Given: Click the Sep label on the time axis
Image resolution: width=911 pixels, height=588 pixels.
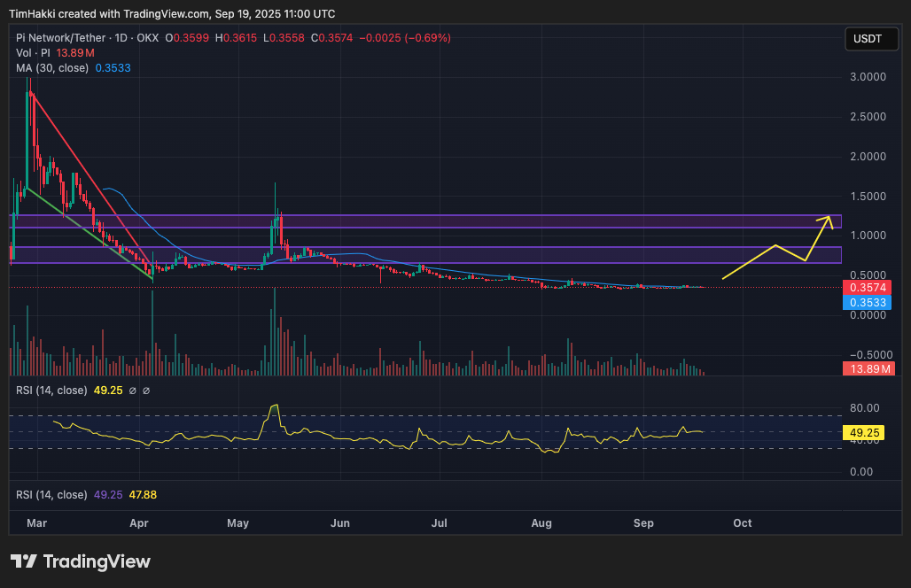Looking at the screenshot, I should (642, 523).
